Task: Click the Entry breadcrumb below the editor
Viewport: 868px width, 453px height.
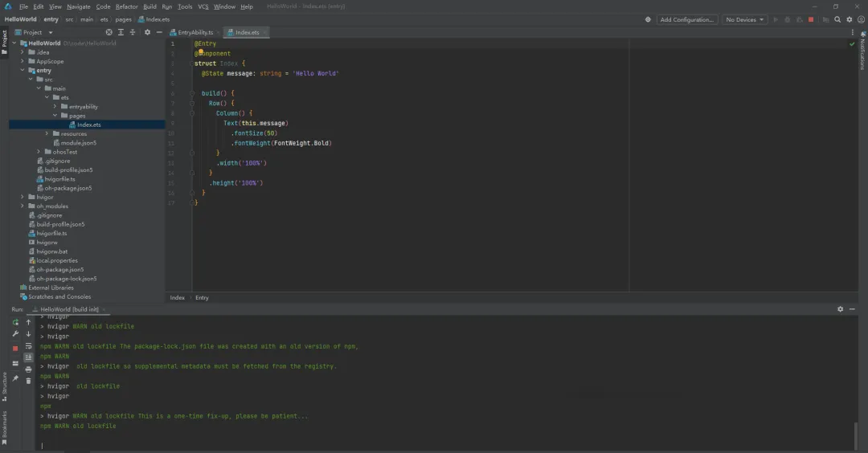Action: [x=202, y=297]
